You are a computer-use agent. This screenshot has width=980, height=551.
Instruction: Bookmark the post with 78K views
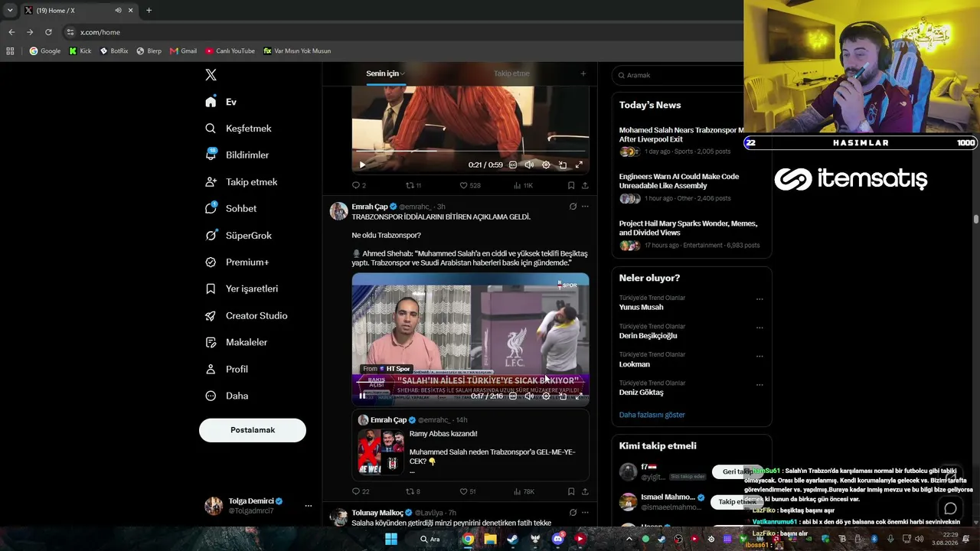[x=571, y=491]
